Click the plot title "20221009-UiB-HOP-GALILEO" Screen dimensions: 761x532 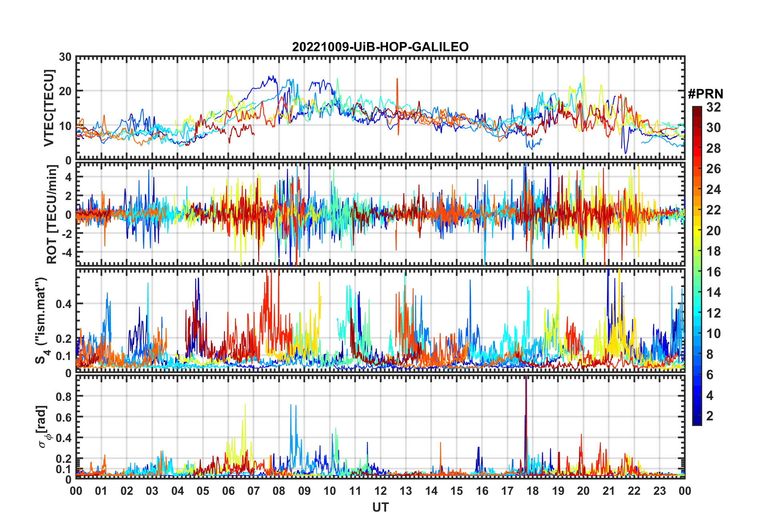click(x=380, y=47)
